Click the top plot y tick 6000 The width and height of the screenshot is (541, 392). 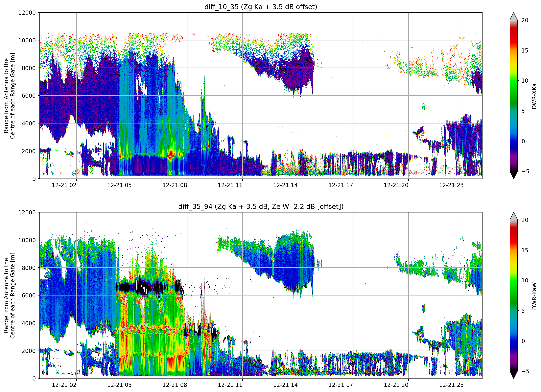click(29, 96)
